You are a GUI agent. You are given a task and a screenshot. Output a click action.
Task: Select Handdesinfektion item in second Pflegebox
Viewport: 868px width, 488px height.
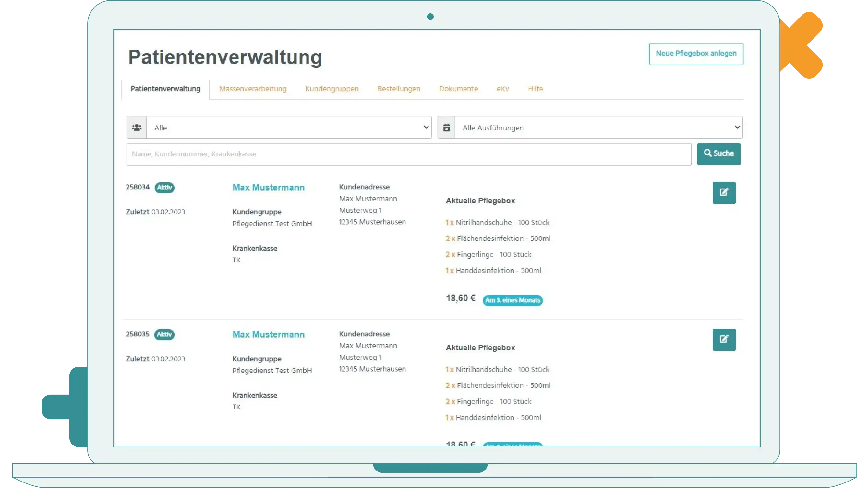pyautogui.click(x=493, y=418)
